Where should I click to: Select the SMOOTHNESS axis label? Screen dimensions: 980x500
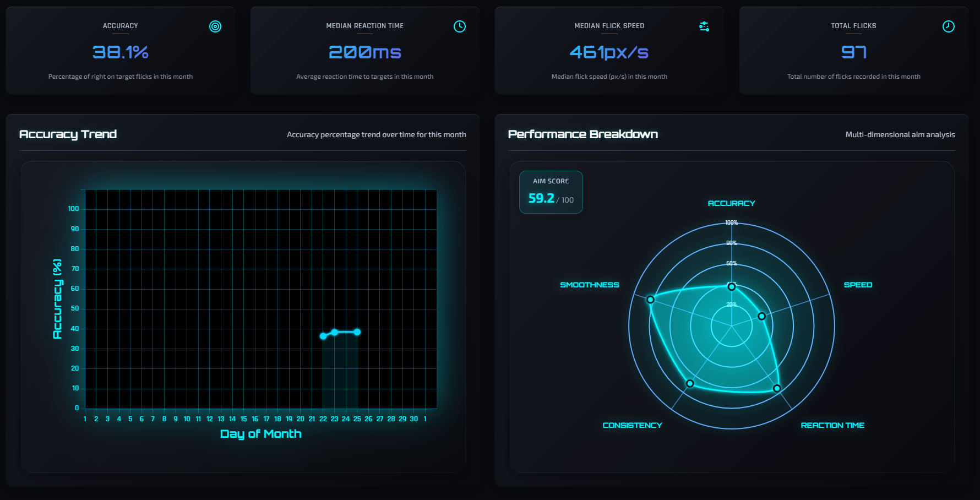(590, 285)
